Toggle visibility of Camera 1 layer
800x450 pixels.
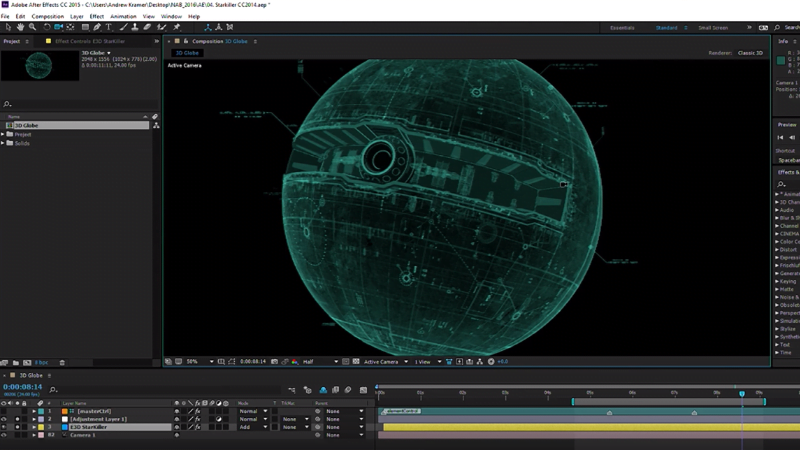[x=5, y=435]
